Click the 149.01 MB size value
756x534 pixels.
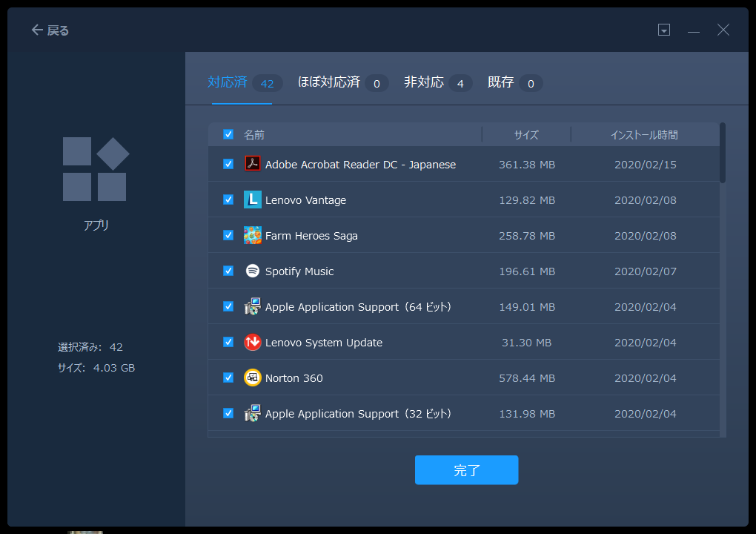pyautogui.click(x=526, y=307)
